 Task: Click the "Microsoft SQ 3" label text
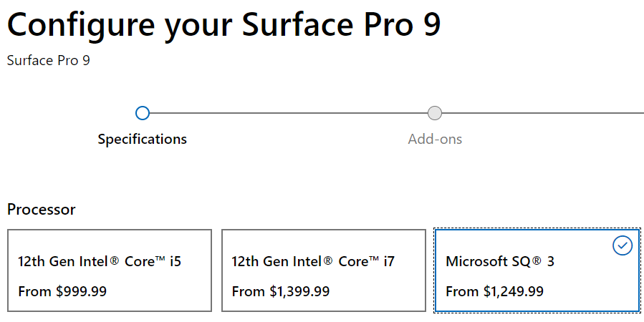coord(500,261)
